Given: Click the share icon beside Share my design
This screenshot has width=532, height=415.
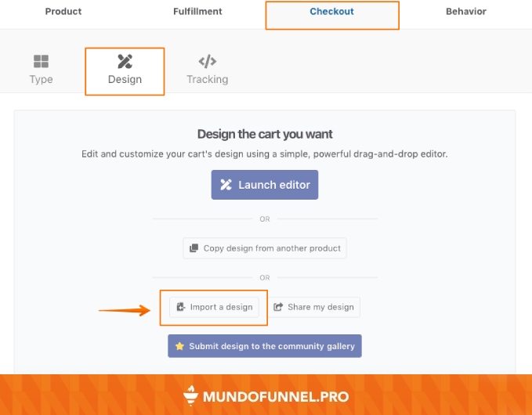Looking at the screenshot, I should [277, 307].
